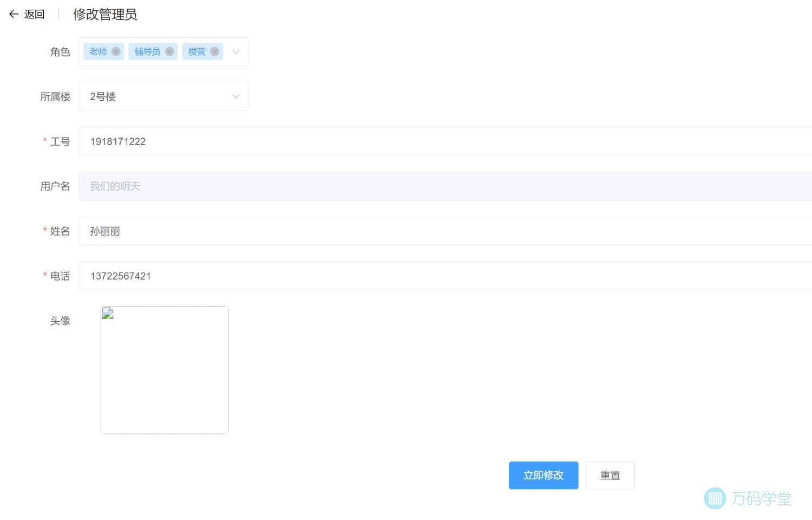Focus the 电话 phone number field
The height and width of the screenshot is (520, 812).
point(445,276)
